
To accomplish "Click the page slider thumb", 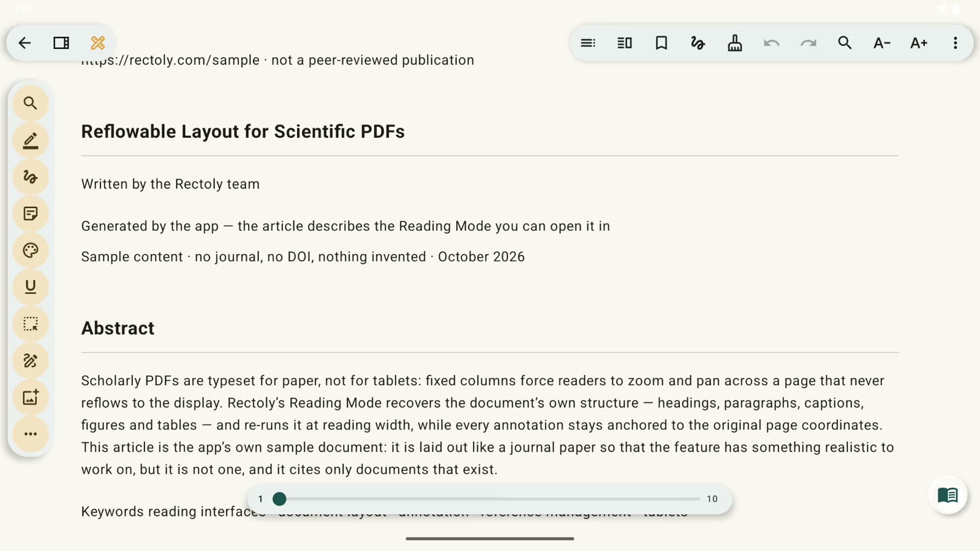I will tap(279, 499).
